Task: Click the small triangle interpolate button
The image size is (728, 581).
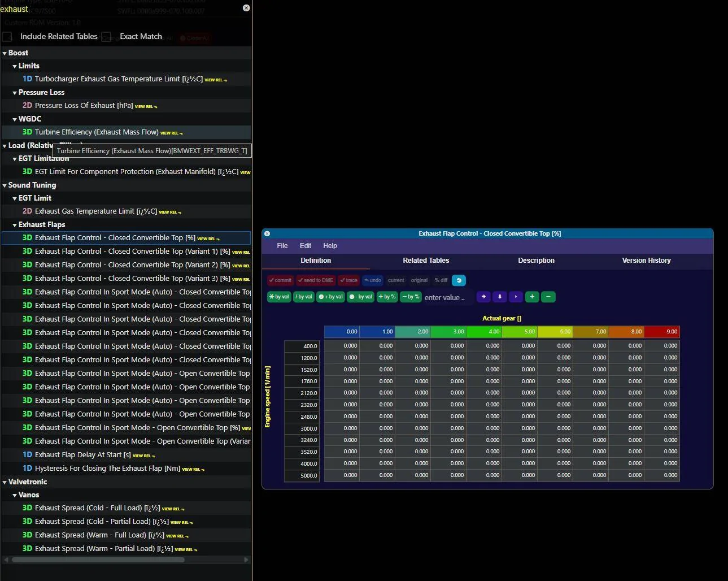Action: (516, 297)
